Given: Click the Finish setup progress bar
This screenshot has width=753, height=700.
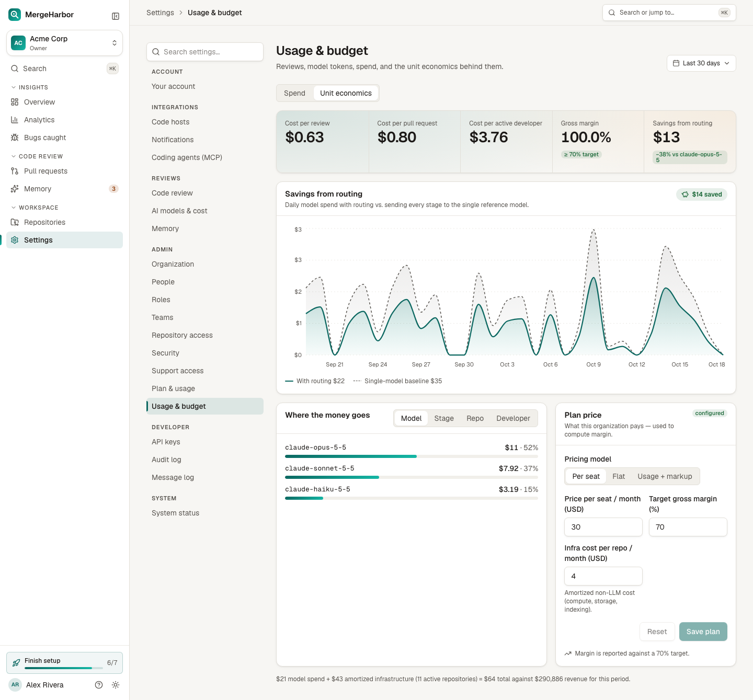Looking at the screenshot, I should click(64, 668).
